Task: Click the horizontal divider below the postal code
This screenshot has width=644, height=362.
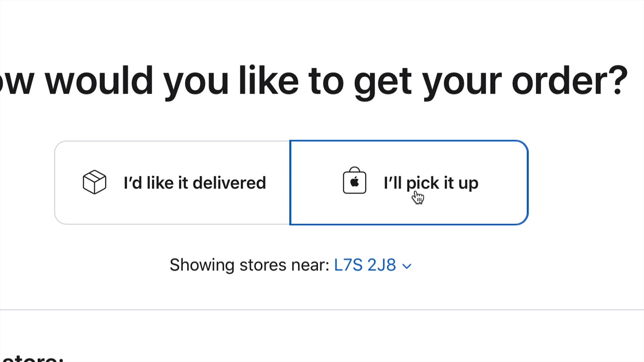Action: pyautogui.click(x=322, y=310)
